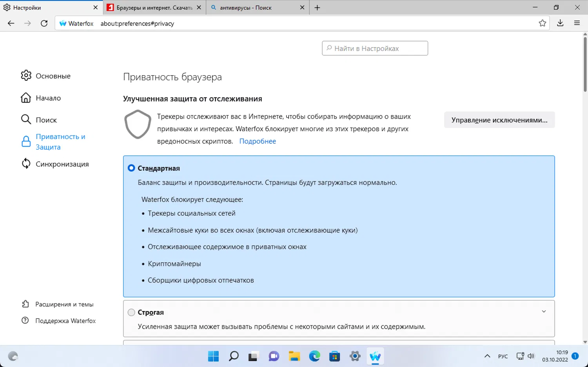
Task: Open the hamburger application menu
Action: pyautogui.click(x=577, y=23)
